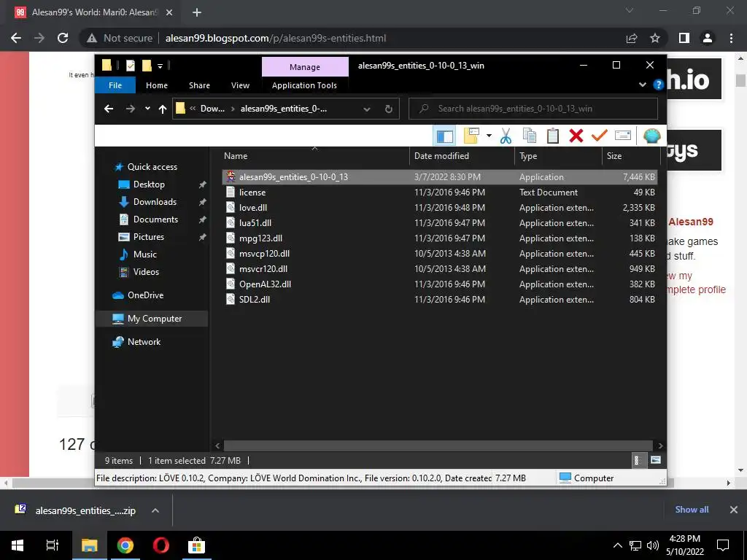Viewport: 747px width, 560px height.
Task: Reload the Chrome page
Action: (63, 38)
